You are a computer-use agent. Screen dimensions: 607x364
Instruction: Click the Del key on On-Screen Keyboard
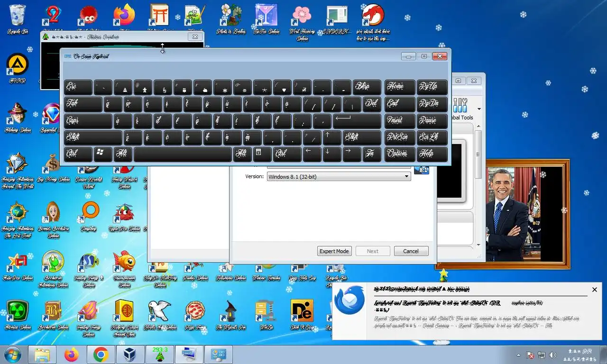pos(372,103)
